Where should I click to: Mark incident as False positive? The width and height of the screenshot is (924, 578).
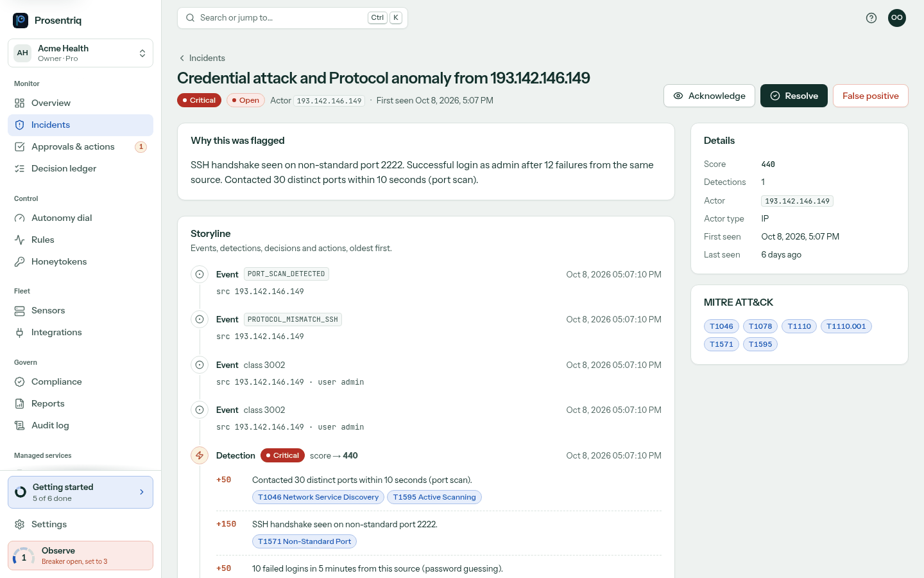[870, 96]
